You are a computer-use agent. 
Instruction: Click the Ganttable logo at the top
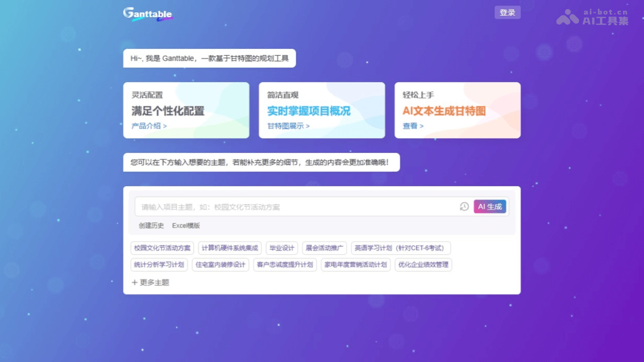coord(148,13)
